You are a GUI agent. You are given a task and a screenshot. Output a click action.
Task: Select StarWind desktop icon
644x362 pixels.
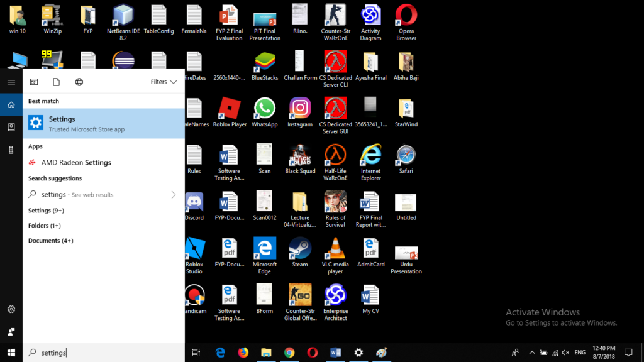coord(406,112)
